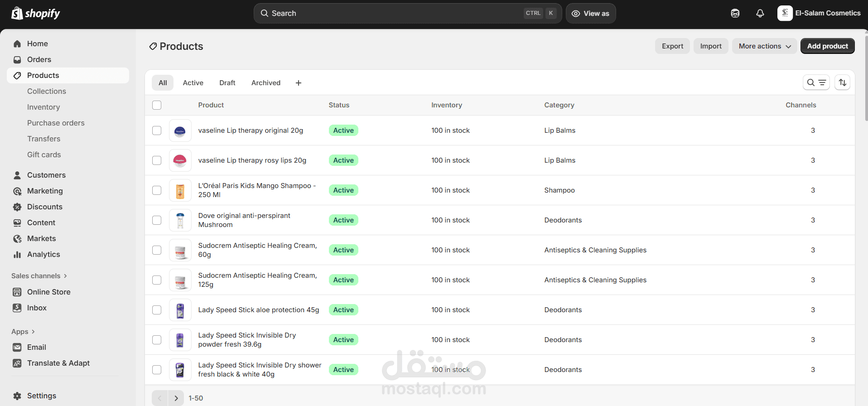This screenshot has width=868, height=406.
Task: Open Gift cards in sidebar
Action: pos(44,155)
